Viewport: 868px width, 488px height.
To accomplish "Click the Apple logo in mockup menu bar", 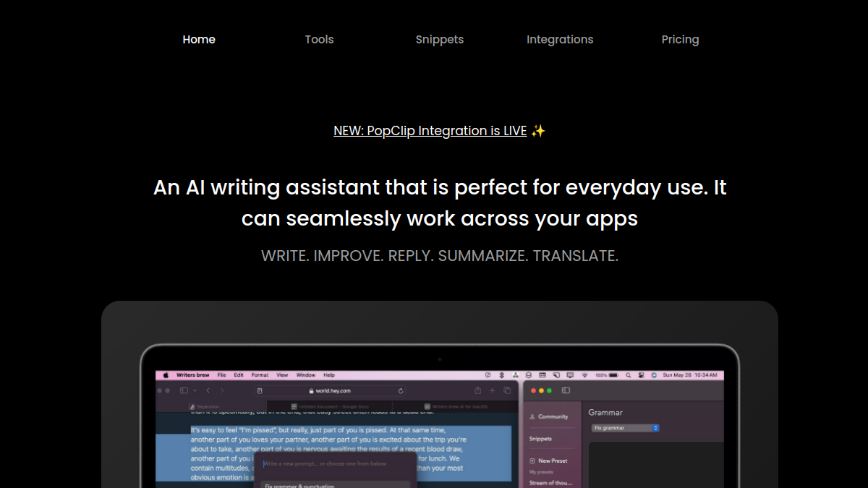I will 166,375.
